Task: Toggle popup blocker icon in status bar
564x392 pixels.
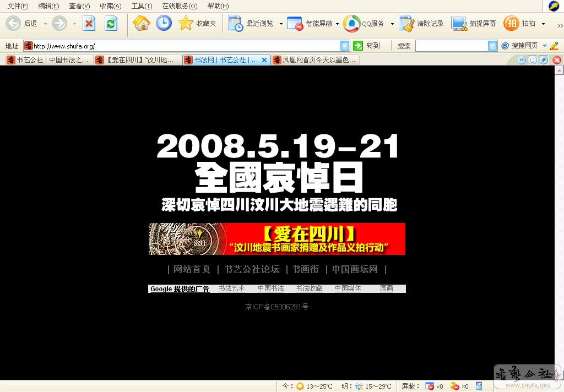Action: (x=430, y=386)
